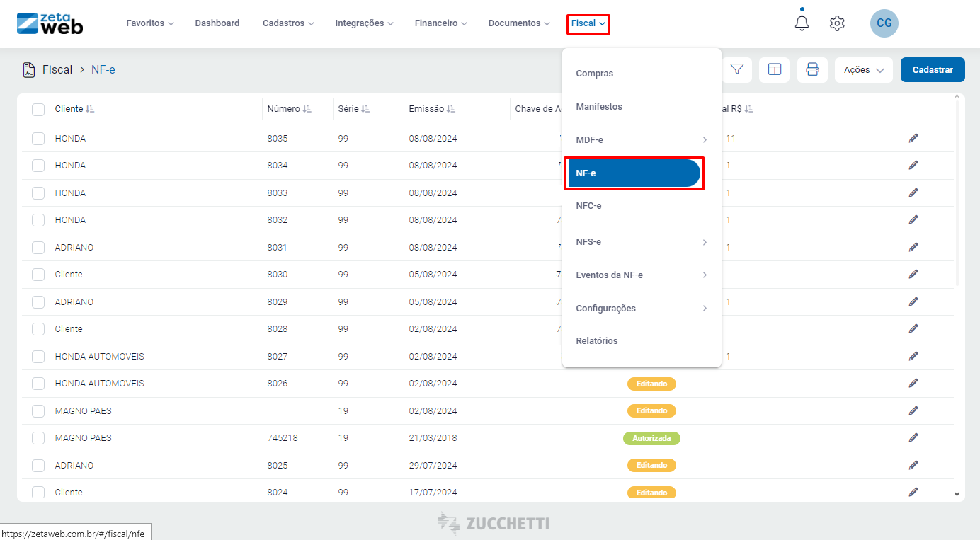Toggle the select-all checkbox in header
Screen dimensions: 980x540
(38, 109)
